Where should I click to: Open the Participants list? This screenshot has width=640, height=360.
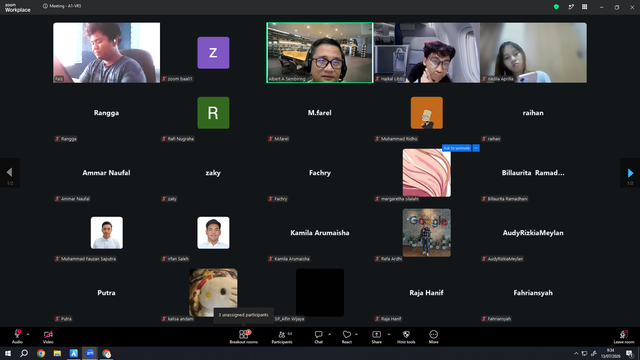click(x=282, y=337)
